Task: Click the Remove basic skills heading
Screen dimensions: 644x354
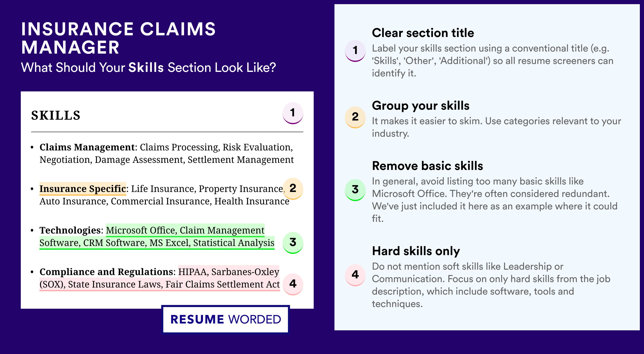Action: coord(427,166)
